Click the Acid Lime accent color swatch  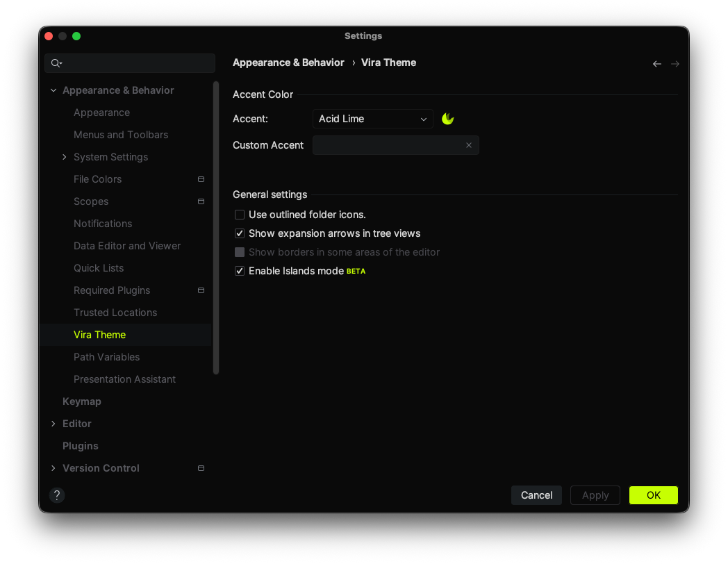coord(447,119)
